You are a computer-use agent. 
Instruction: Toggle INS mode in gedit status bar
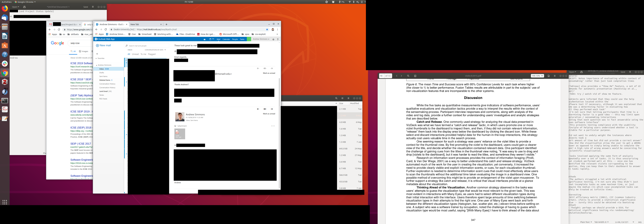(640, 222)
